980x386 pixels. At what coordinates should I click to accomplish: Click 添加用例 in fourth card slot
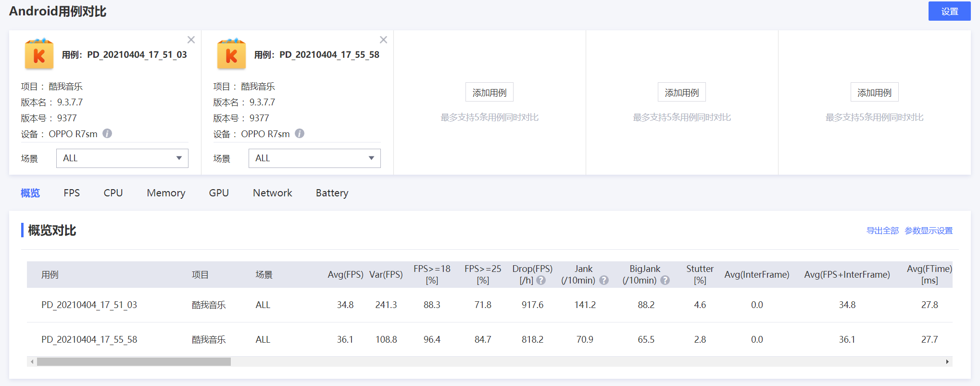(x=682, y=92)
